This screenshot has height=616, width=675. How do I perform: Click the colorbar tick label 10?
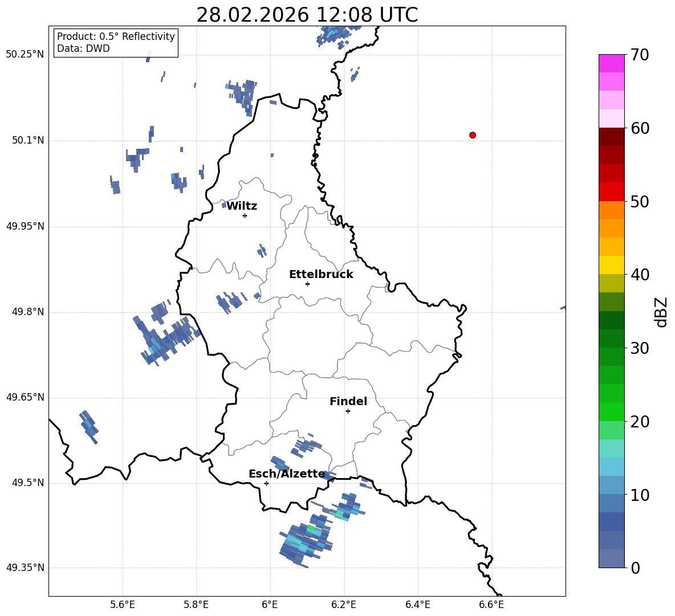click(x=640, y=495)
